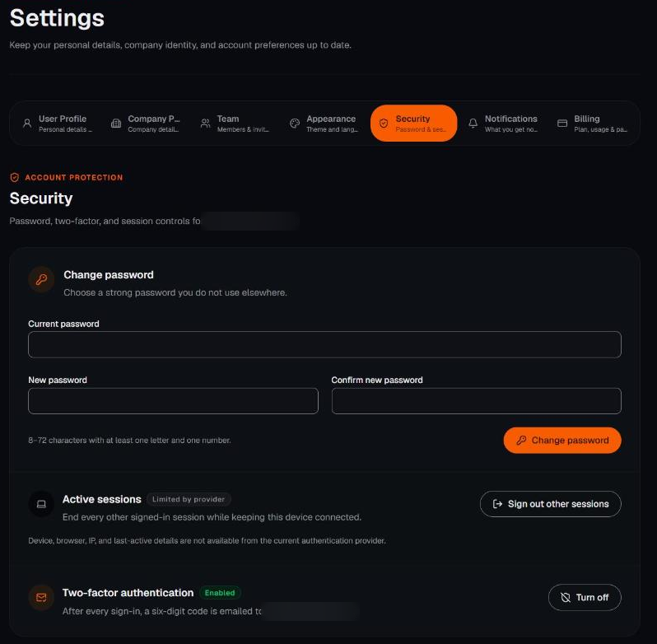Click the Team members people icon

click(x=205, y=124)
